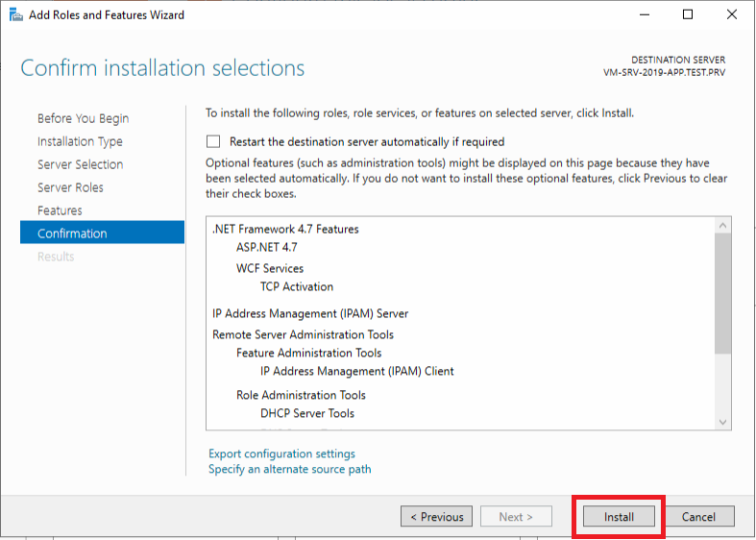Image resolution: width=756 pixels, height=540 pixels.
Task: Click the list's scroll up arrow
Action: 722,225
